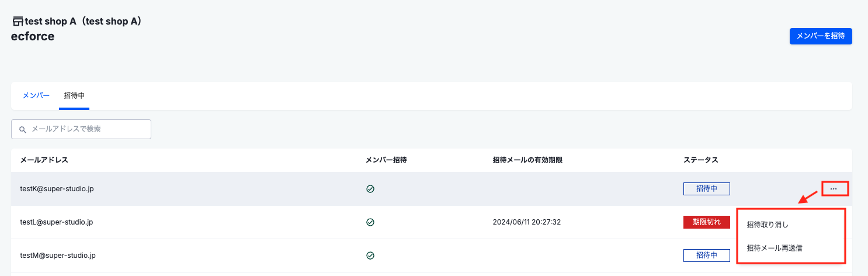
Task: Choose 招待取り消し from the popup menu
Action: [x=768, y=225]
